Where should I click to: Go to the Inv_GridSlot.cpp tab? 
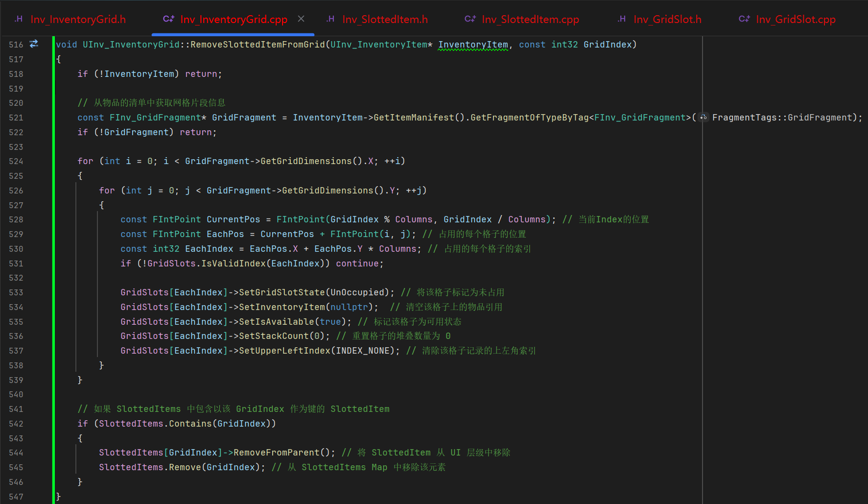click(787, 19)
